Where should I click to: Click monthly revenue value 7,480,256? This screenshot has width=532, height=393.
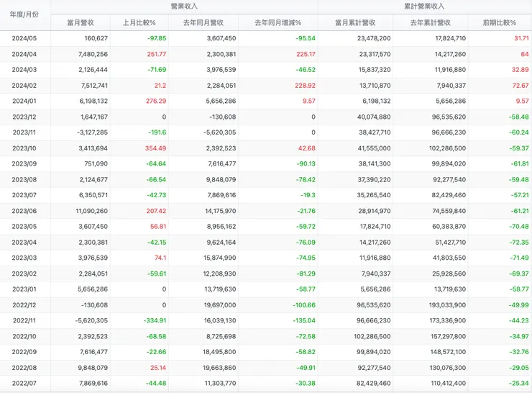tap(93, 54)
